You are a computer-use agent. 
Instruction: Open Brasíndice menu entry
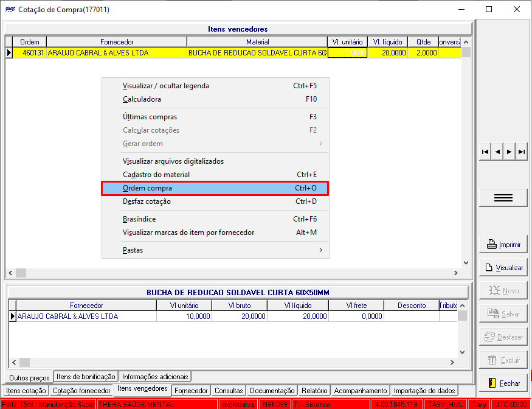215,219
